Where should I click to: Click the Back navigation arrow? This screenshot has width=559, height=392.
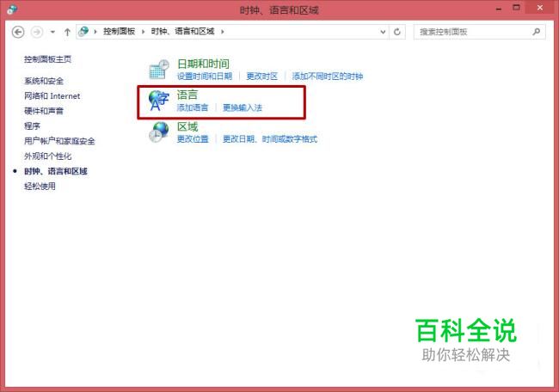(18, 32)
